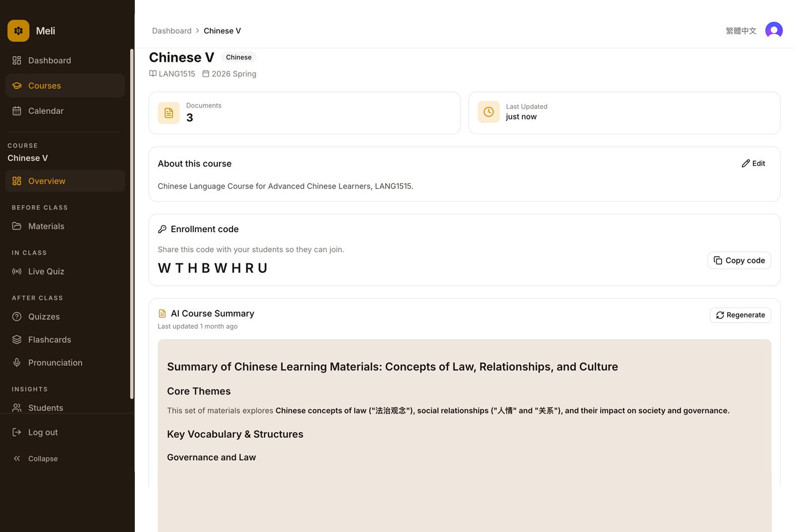Click the pencil Edit icon

745,164
